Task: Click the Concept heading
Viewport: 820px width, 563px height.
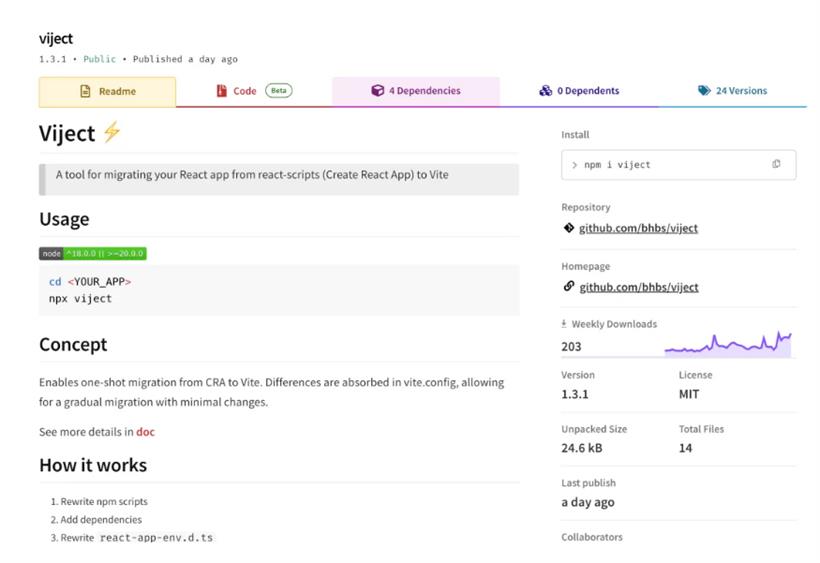Action: (x=73, y=344)
